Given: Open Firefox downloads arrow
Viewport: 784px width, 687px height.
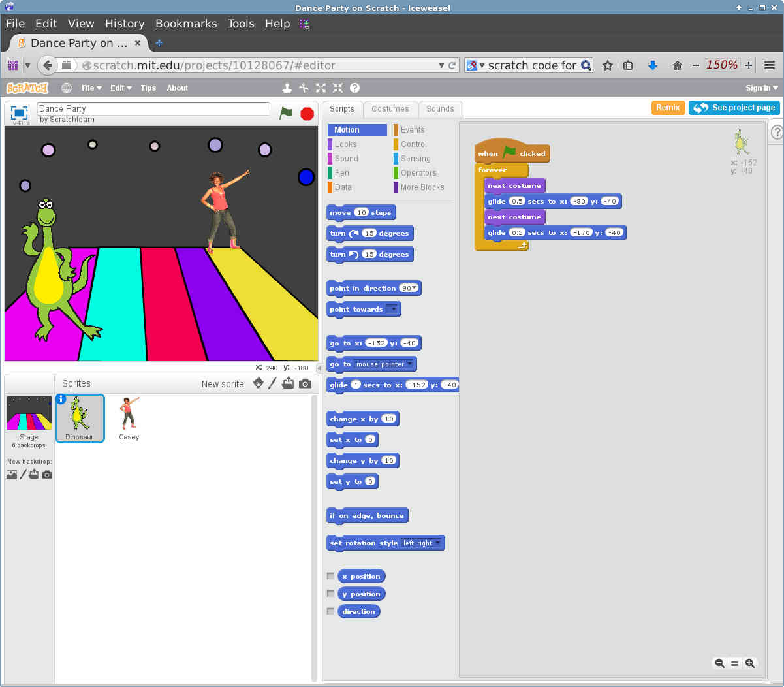Looking at the screenshot, I should click(x=652, y=65).
